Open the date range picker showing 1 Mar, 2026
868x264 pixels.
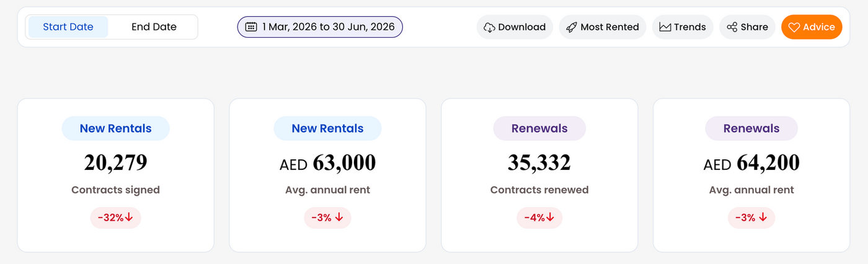click(x=320, y=27)
